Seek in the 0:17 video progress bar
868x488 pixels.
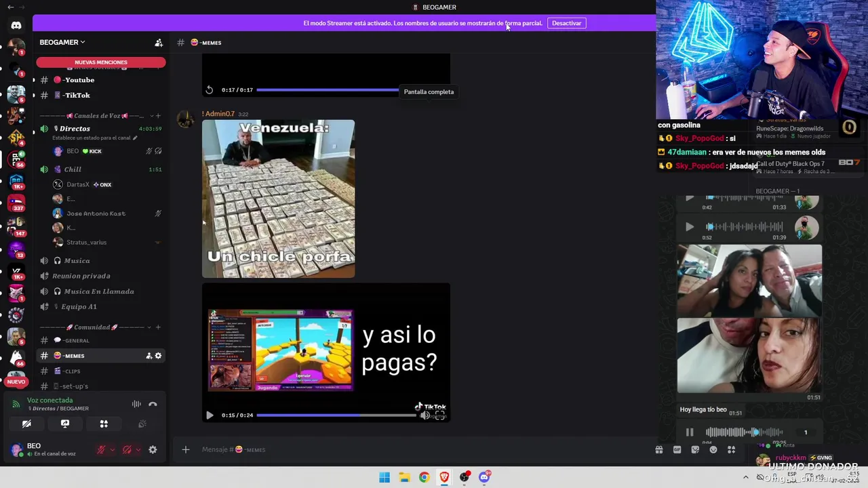coord(328,90)
